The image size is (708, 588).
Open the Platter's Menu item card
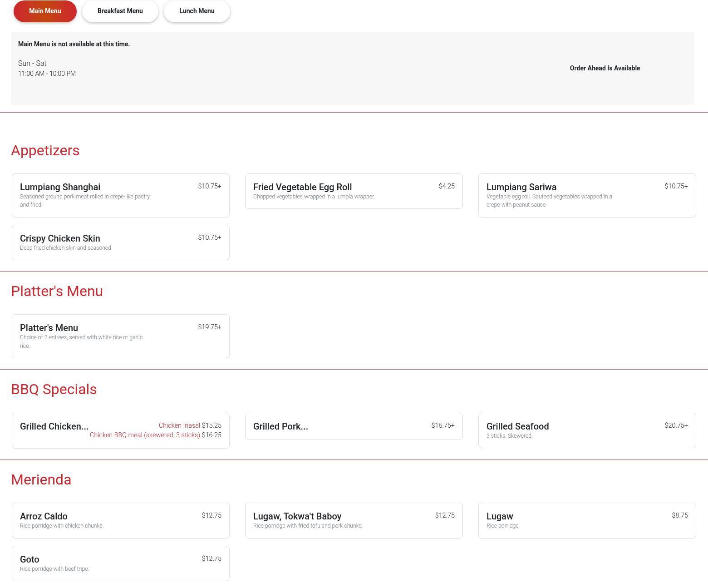tap(120, 336)
